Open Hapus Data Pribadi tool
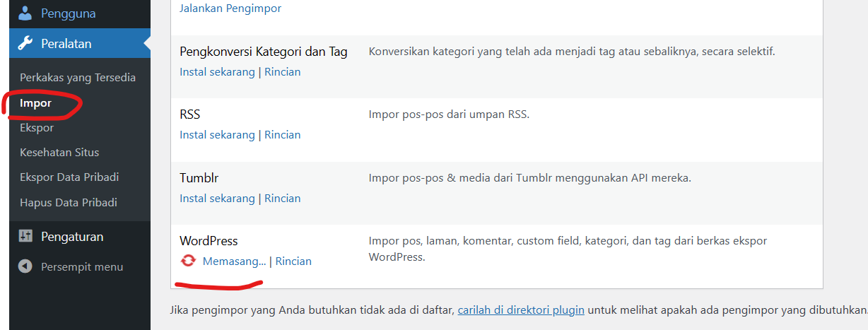Screen dimensions: 868x330 coord(69,202)
